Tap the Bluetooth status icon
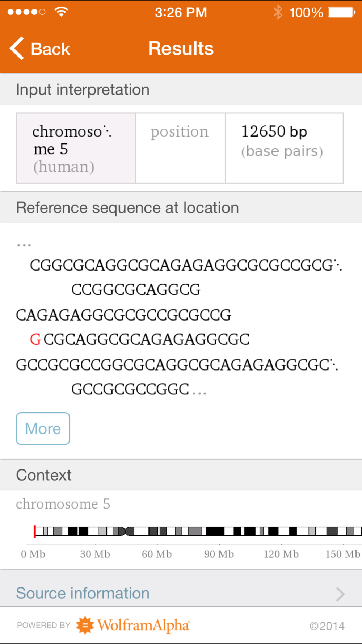Screen dimensions: 362x644 (278, 12)
